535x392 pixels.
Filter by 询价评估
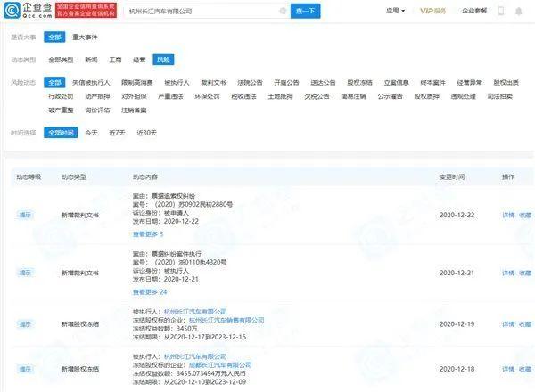click(x=97, y=110)
